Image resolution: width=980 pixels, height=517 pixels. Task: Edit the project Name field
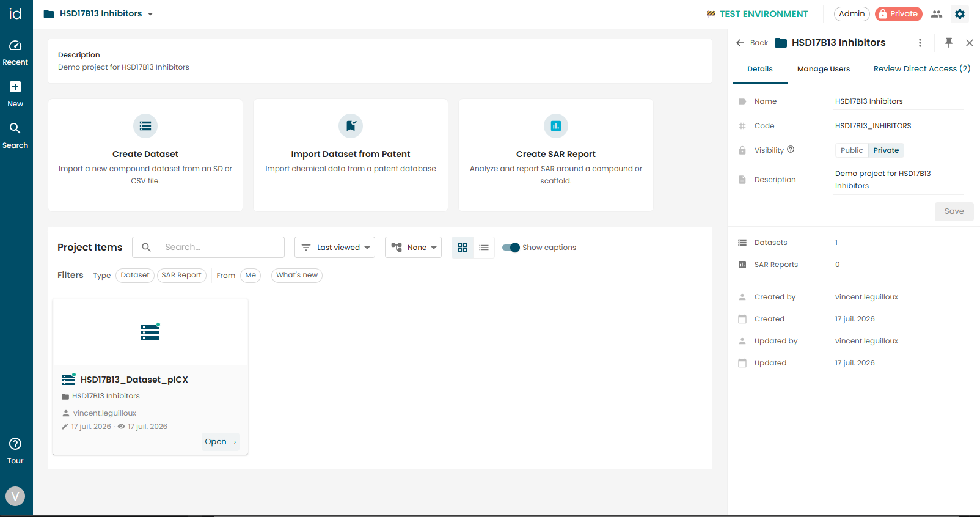[x=899, y=101]
